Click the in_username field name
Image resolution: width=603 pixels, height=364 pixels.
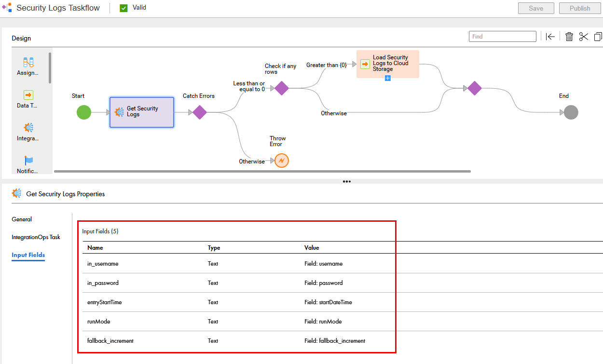tap(103, 264)
